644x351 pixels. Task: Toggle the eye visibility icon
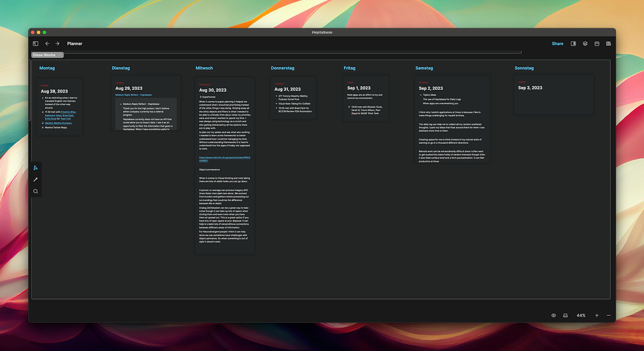[x=553, y=315]
